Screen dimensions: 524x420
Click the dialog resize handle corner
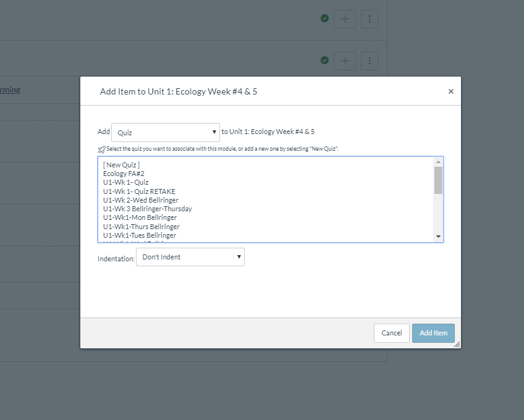[457, 345]
